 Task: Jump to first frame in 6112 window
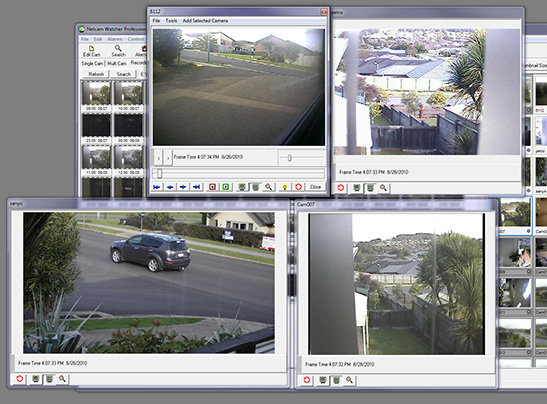tap(157, 187)
